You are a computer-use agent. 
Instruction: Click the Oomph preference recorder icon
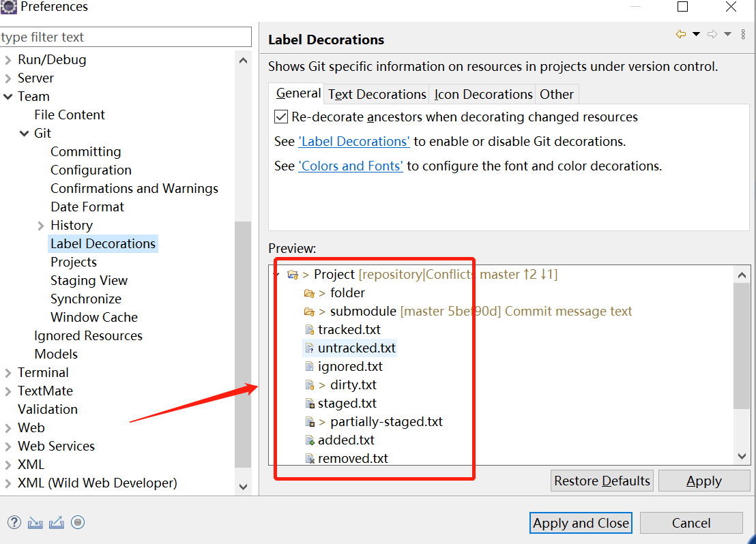tap(78, 523)
